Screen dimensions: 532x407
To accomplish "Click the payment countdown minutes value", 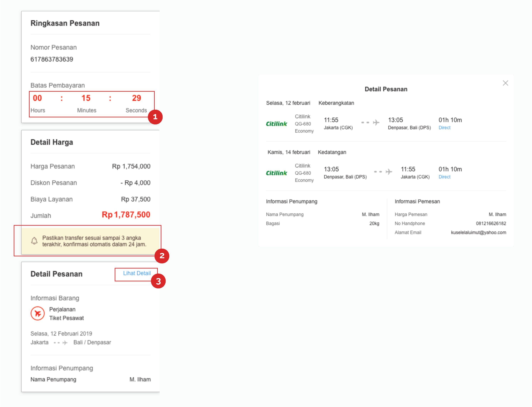I will pos(86,98).
